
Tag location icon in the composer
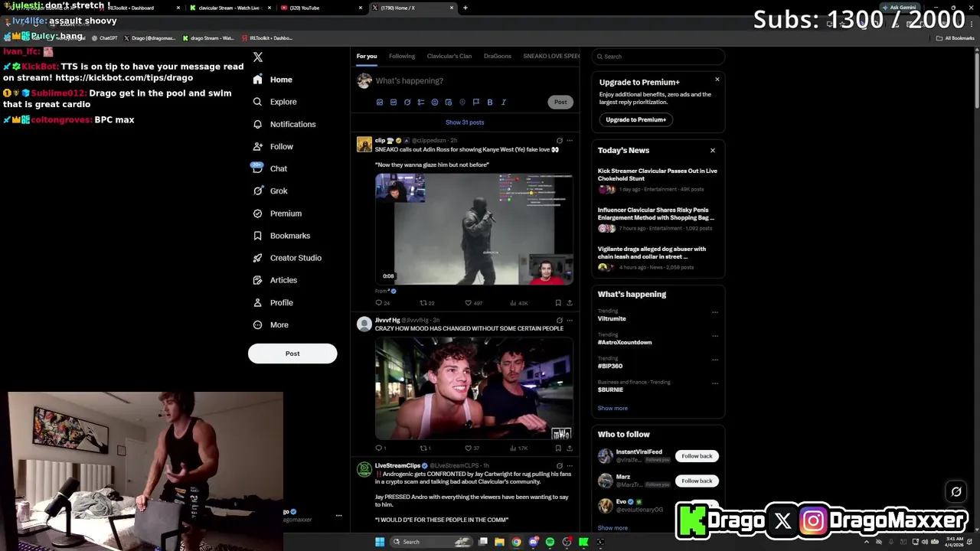pos(462,102)
